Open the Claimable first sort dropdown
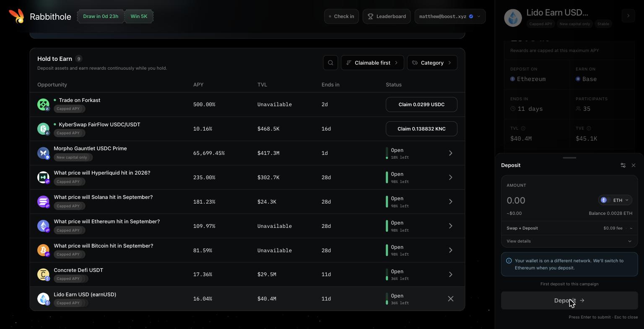 click(372, 63)
